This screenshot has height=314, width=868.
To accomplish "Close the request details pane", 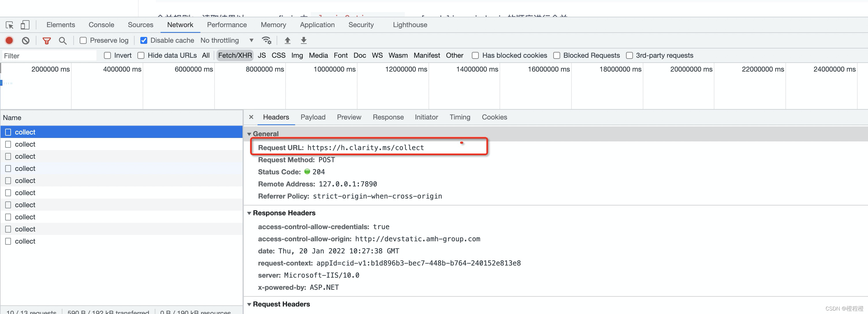I will (x=251, y=117).
